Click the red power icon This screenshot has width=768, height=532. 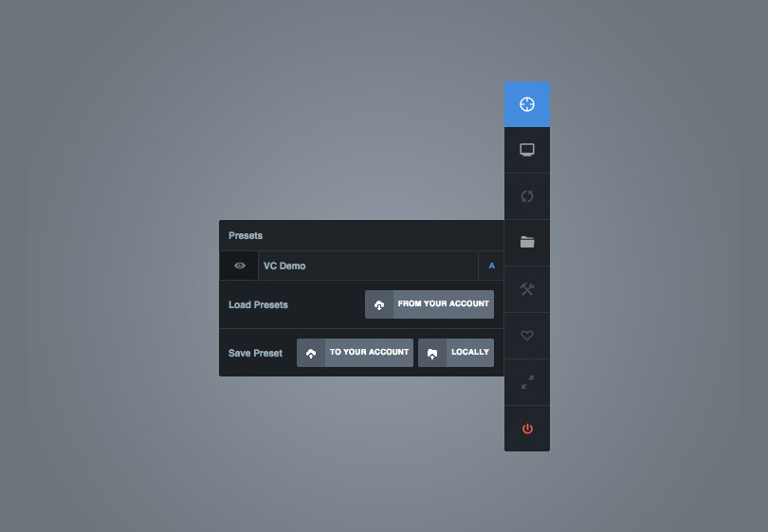(527, 429)
